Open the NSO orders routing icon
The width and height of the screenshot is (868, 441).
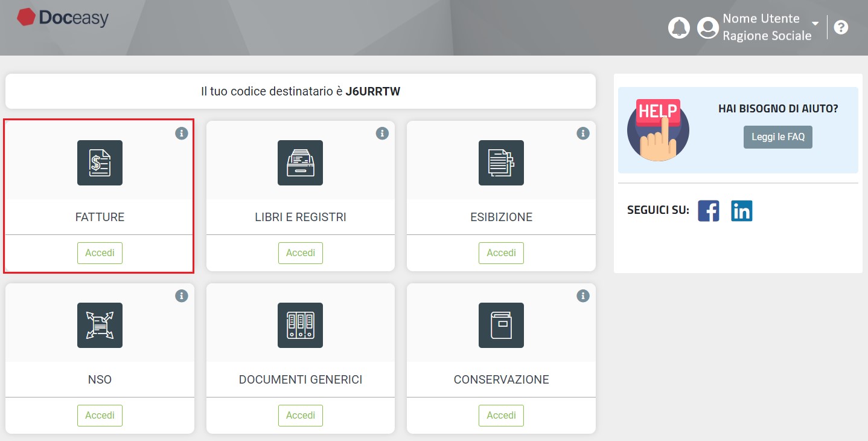click(x=99, y=325)
